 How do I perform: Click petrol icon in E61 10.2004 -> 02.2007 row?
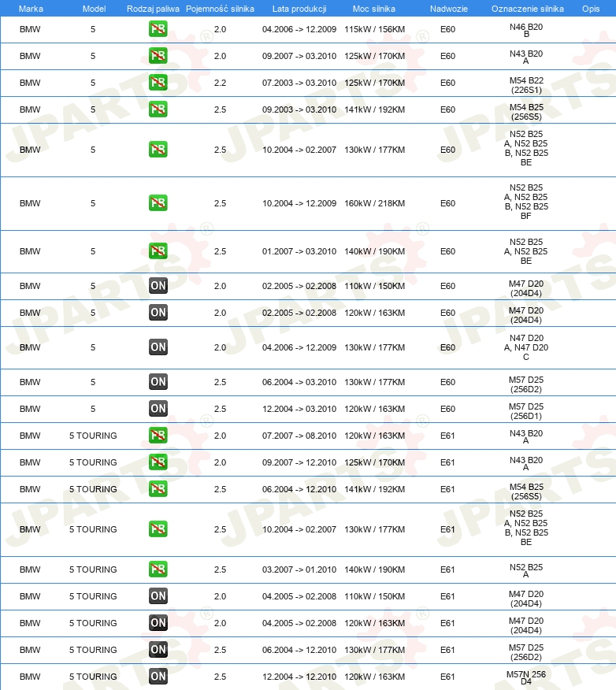pyautogui.click(x=158, y=529)
